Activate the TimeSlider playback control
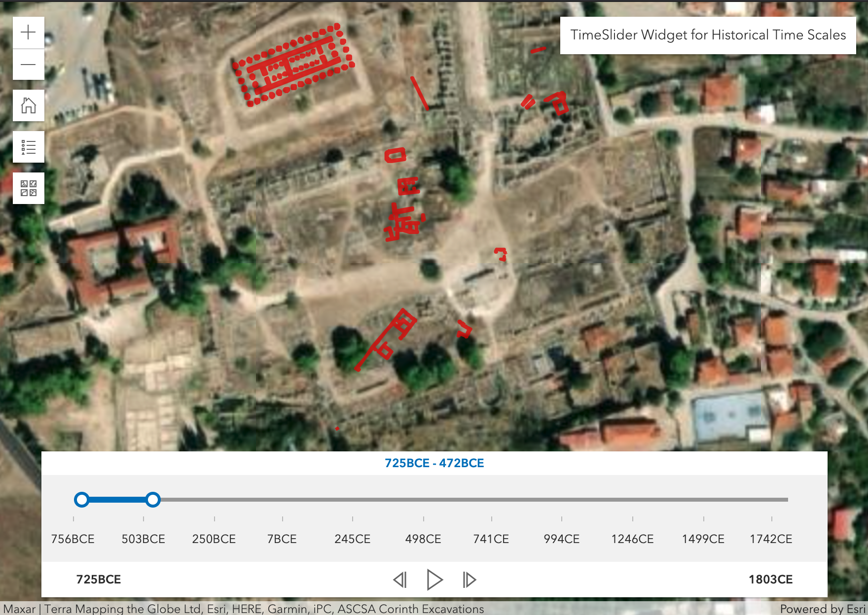The height and width of the screenshot is (615, 868). 434,580
